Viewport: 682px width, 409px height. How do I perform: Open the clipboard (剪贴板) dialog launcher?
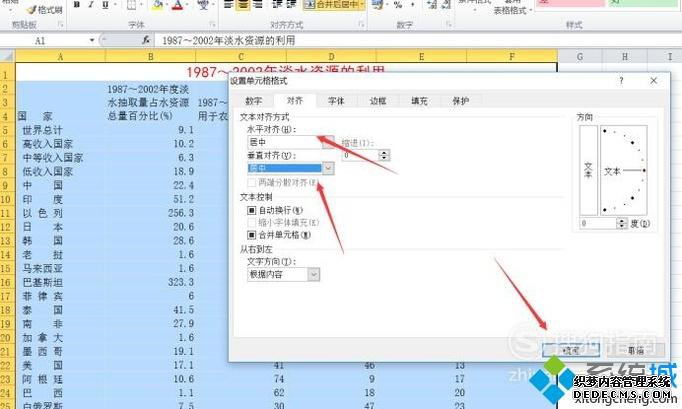tap(60, 25)
